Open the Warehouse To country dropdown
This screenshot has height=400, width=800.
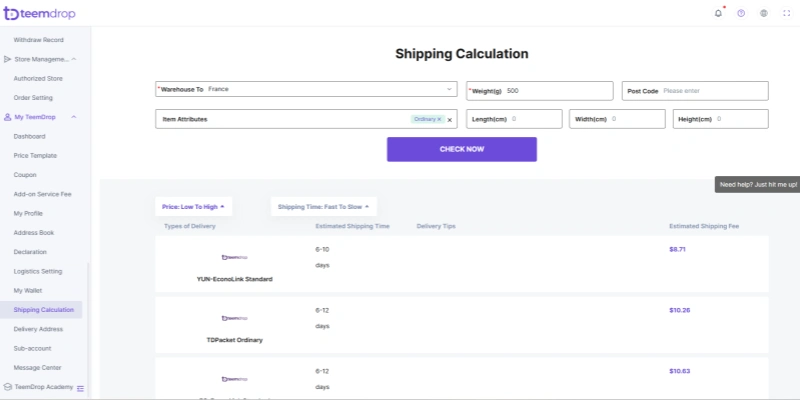pos(306,89)
